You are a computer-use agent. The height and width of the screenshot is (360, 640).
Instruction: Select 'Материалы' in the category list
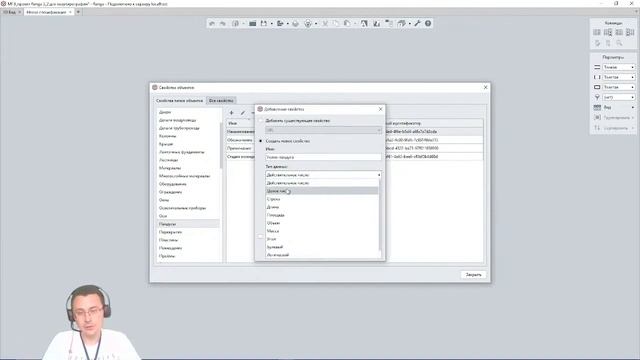click(x=188, y=168)
